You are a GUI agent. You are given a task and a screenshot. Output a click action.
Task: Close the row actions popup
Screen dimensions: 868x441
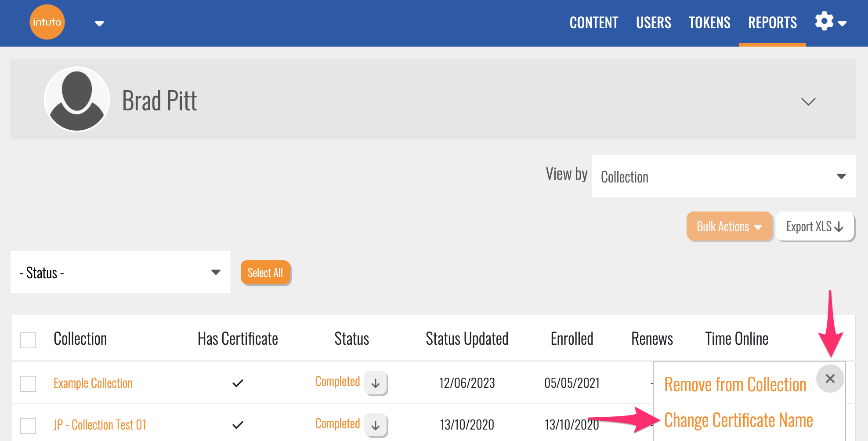pyautogui.click(x=830, y=379)
